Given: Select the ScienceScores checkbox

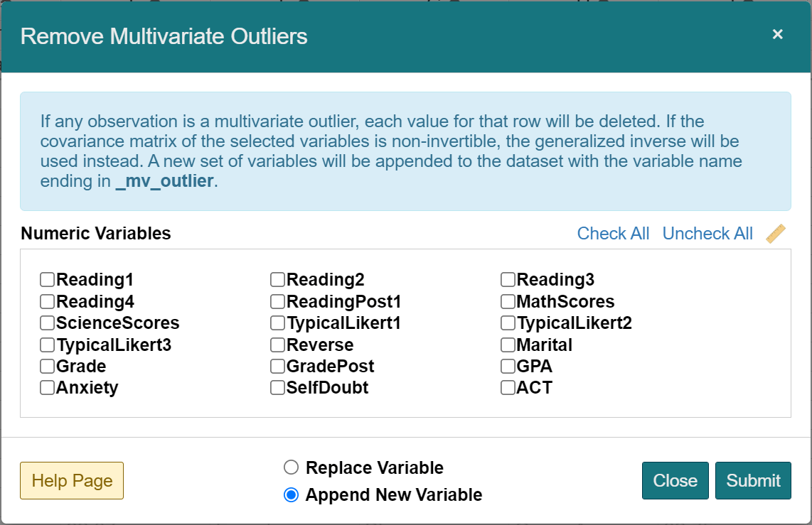Looking at the screenshot, I should pos(46,323).
